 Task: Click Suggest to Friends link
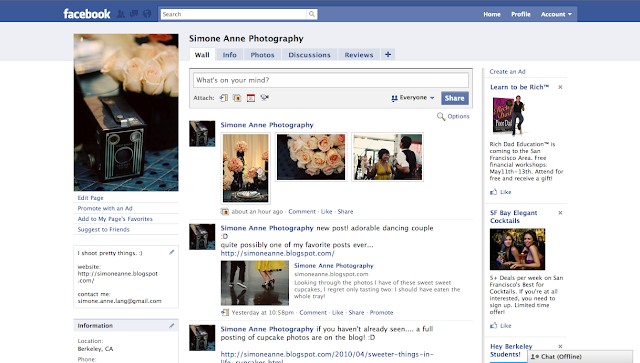pyautogui.click(x=104, y=229)
